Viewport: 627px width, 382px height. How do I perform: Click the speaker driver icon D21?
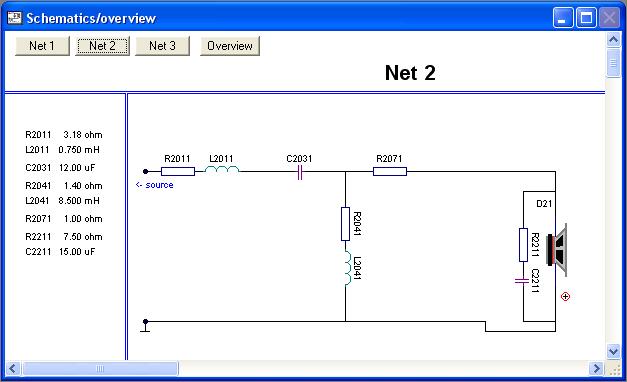(x=557, y=250)
